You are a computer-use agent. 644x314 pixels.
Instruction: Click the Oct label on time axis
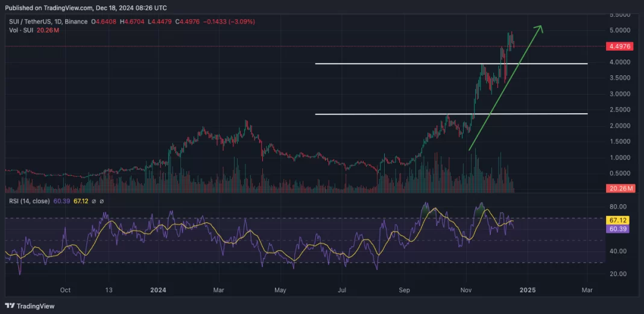click(65, 290)
